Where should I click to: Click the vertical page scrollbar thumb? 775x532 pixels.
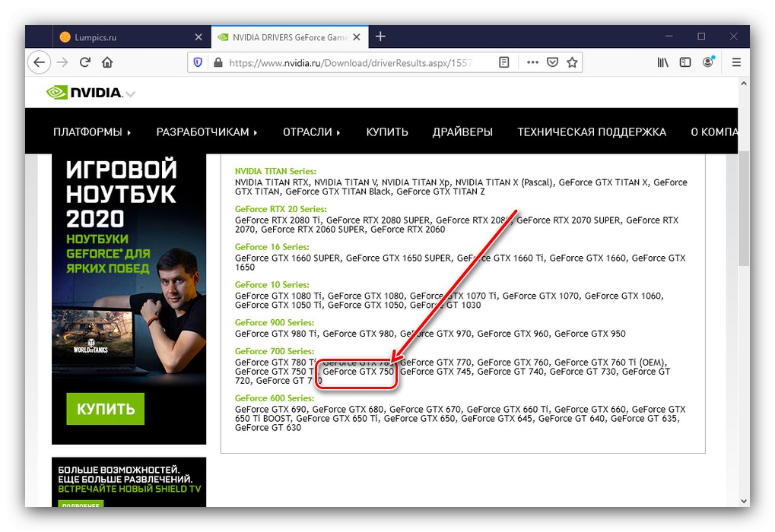click(x=744, y=208)
